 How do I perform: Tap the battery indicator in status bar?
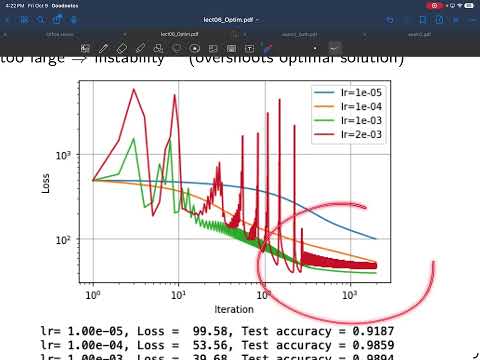coord(469,6)
